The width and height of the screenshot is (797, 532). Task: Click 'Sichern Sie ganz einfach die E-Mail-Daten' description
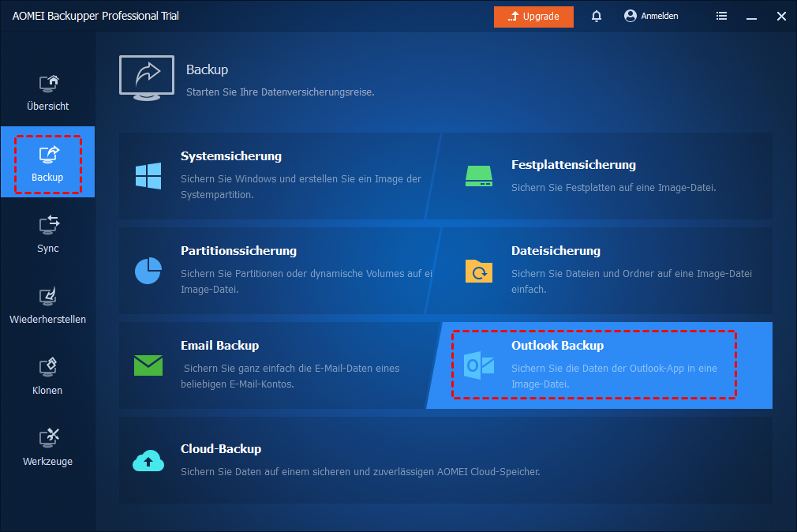tap(290, 376)
